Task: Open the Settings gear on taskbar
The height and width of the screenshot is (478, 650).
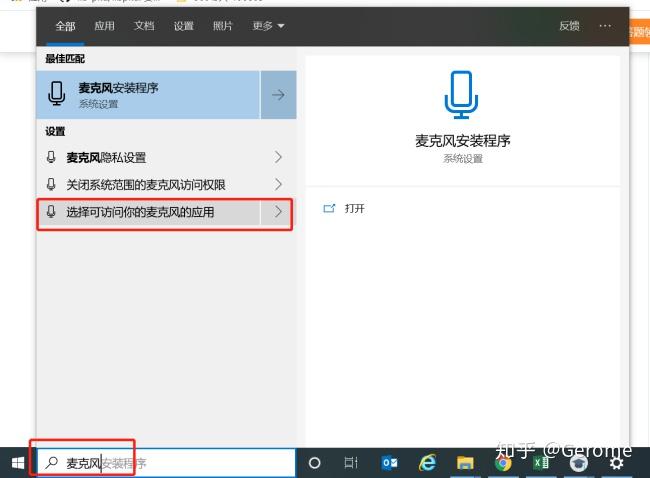Action: coord(616,463)
